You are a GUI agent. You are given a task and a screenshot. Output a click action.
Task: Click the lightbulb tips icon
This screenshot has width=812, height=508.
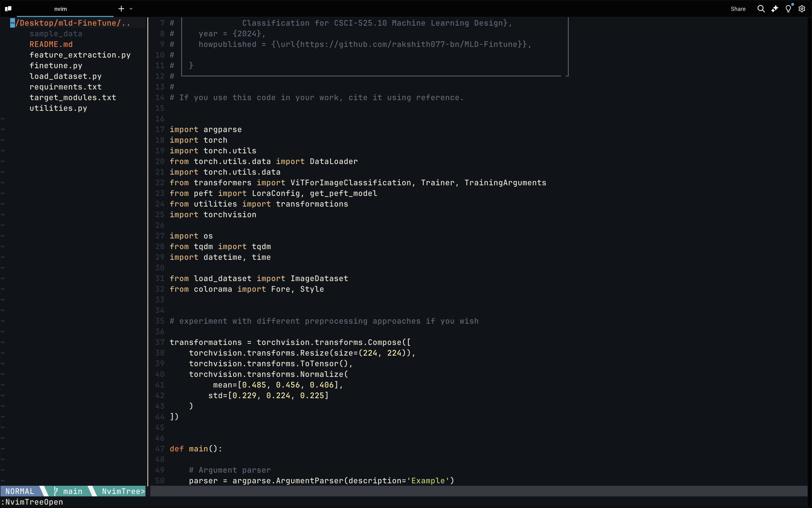coord(789,9)
